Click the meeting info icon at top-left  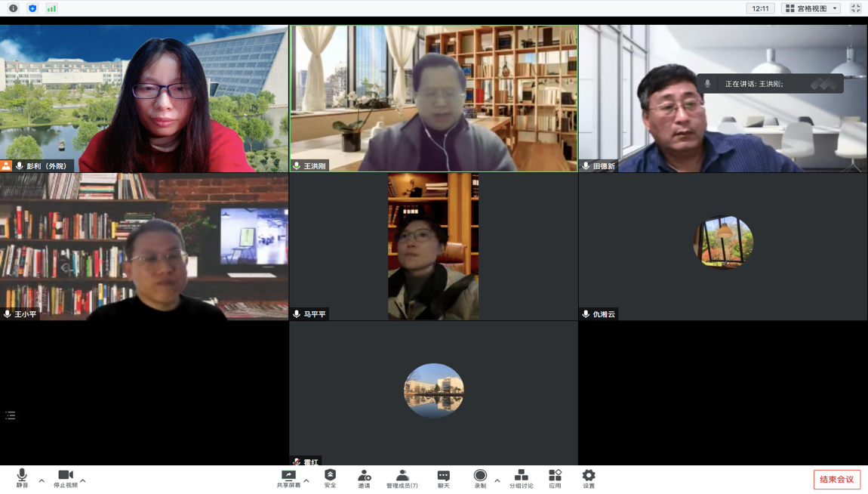pyautogui.click(x=13, y=8)
